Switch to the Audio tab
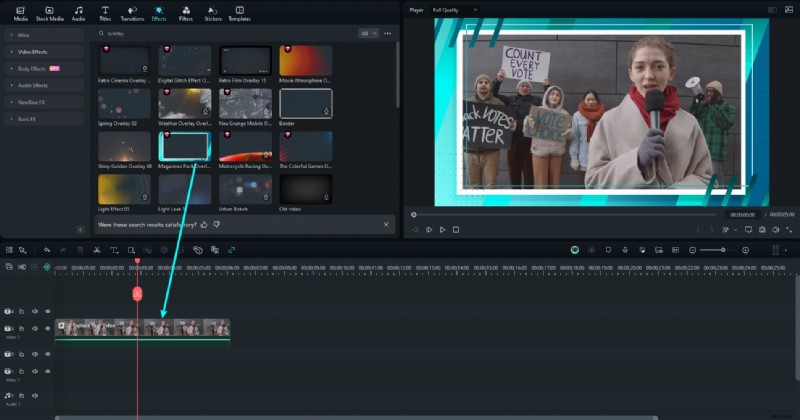Viewport: 800px width, 420px height. (78, 14)
